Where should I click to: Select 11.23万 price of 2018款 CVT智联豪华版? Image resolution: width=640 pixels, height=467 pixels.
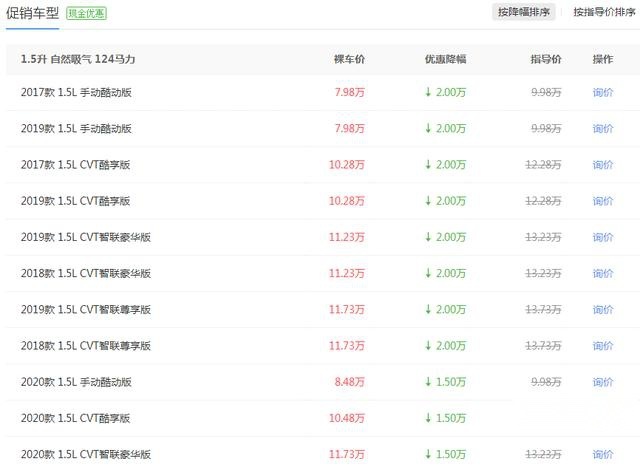[347, 274]
